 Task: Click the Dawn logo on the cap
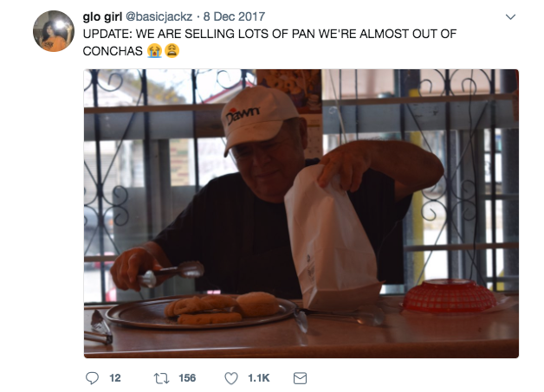[243, 115]
